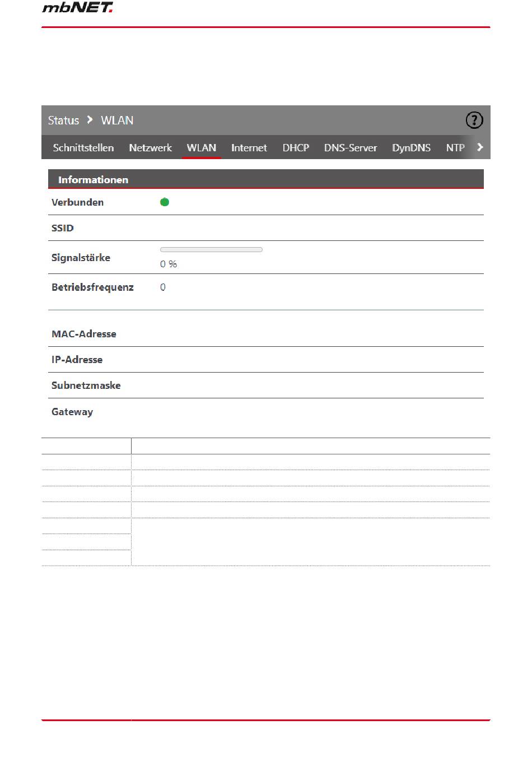Click the Verbunden label

click(77, 202)
